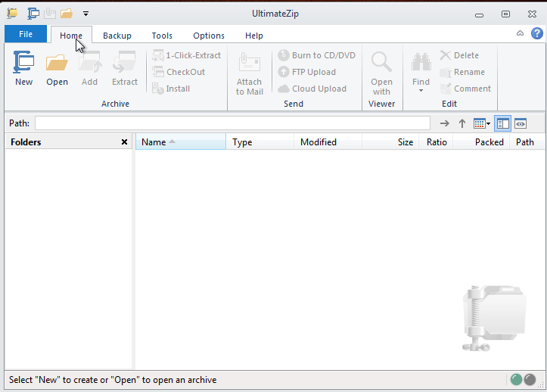Sort by the Size column header
Screen dimensions: 547x392
tap(390, 142)
